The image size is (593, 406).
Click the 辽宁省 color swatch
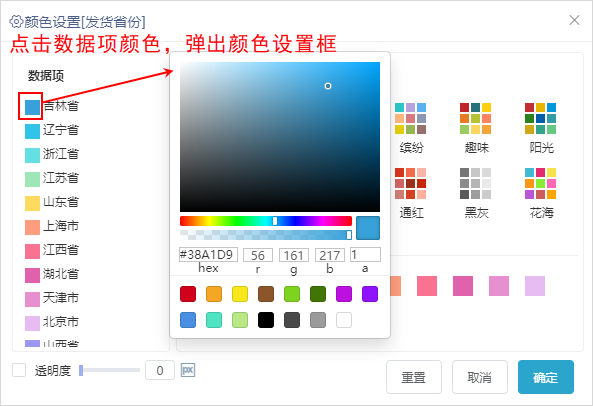pos(32,131)
